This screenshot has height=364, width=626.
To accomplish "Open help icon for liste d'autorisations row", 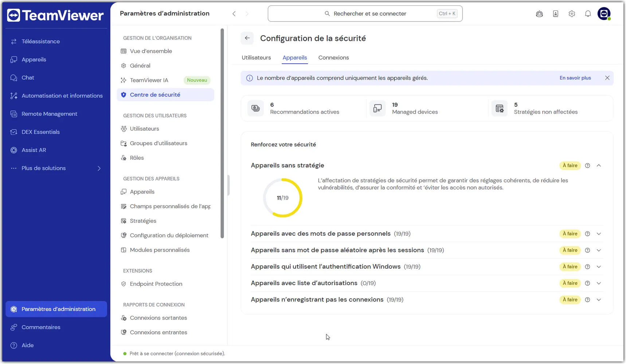I will point(587,283).
